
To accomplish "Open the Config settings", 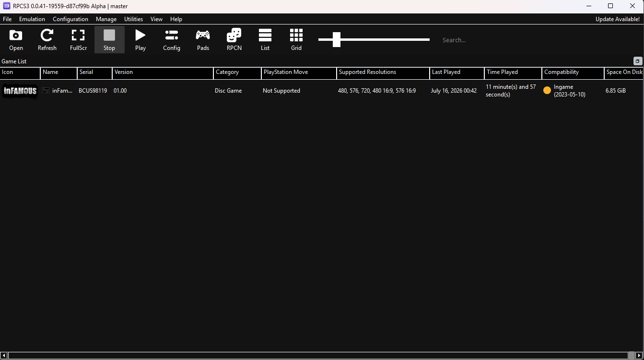I will pyautogui.click(x=172, y=39).
